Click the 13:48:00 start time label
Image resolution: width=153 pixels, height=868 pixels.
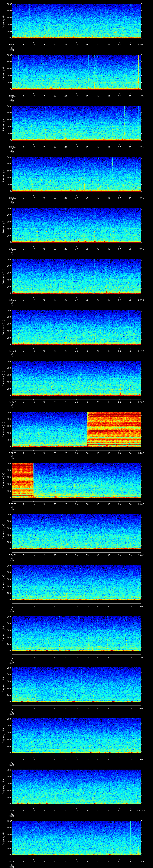coord(12,249)
